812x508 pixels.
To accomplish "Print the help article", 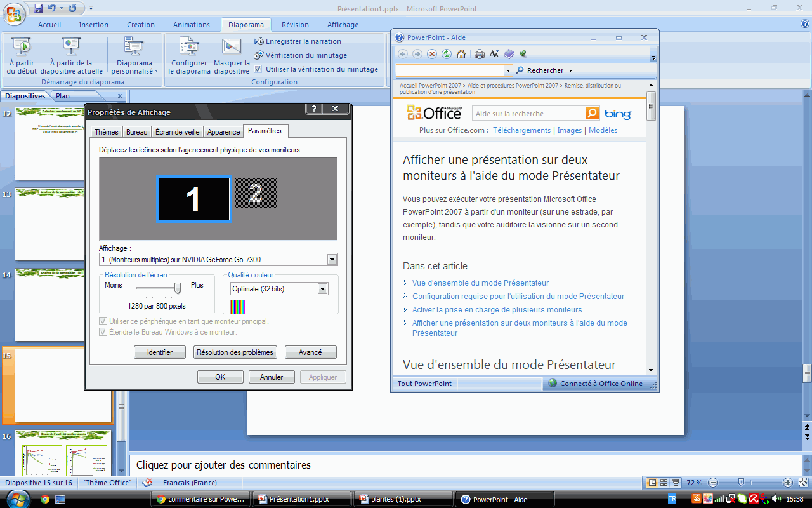I will tap(480, 54).
